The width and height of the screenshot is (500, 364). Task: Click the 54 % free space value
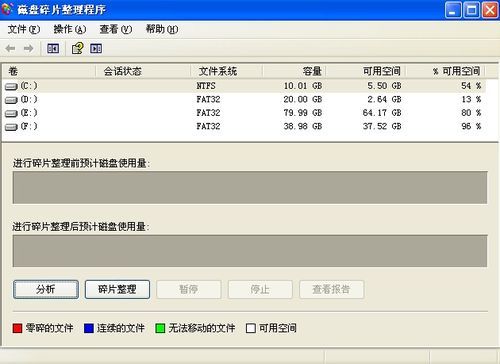[471, 86]
